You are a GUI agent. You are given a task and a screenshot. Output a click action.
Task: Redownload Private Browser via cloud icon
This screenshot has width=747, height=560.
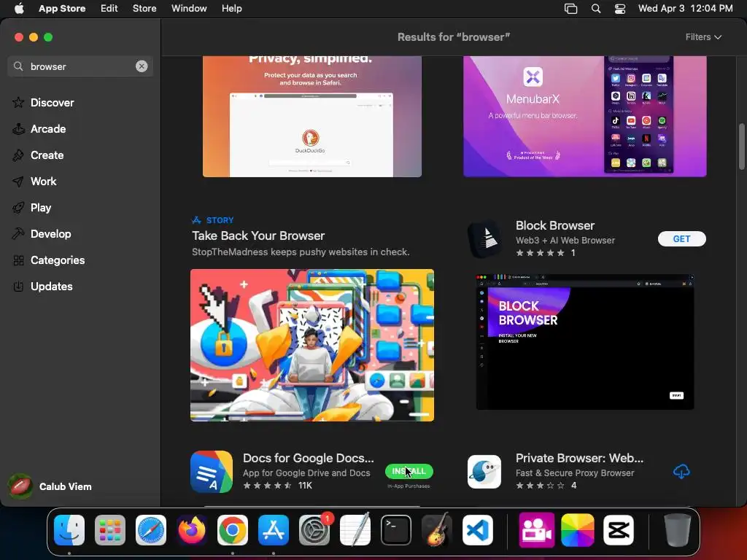[x=682, y=472]
